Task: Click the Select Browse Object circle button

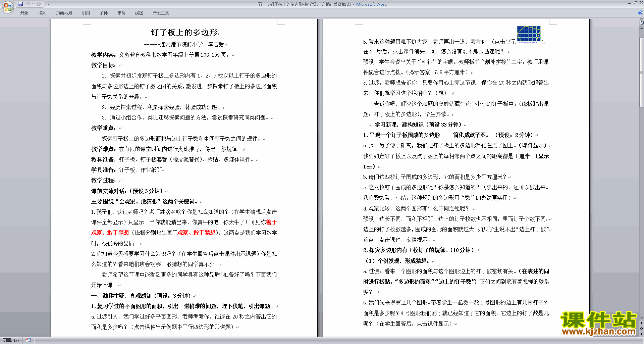Action: [x=642, y=328]
